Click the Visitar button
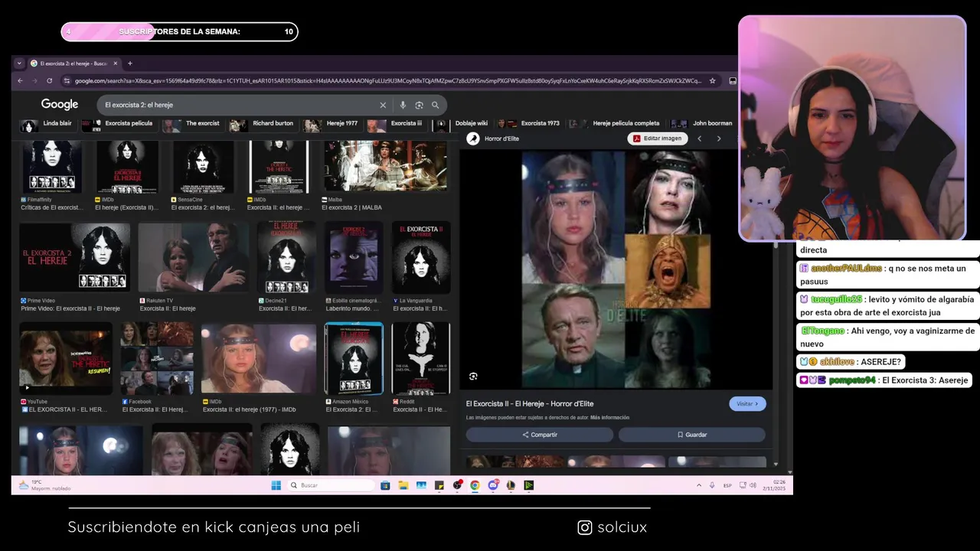The height and width of the screenshot is (551, 980). click(x=747, y=403)
